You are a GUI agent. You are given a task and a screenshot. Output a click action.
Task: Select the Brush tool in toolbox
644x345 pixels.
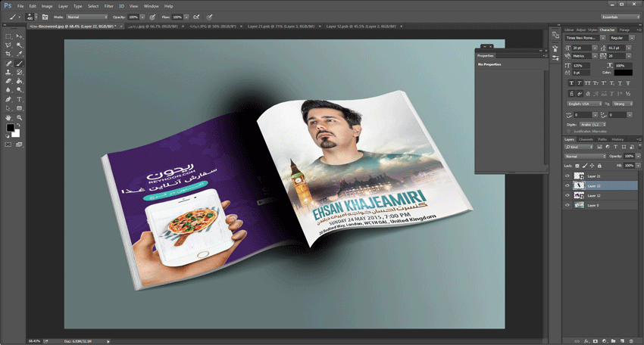[19, 64]
